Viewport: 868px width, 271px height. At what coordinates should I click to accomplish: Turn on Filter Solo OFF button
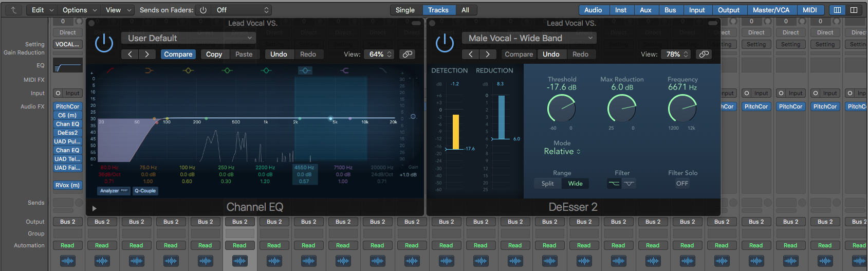pos(682,184)
